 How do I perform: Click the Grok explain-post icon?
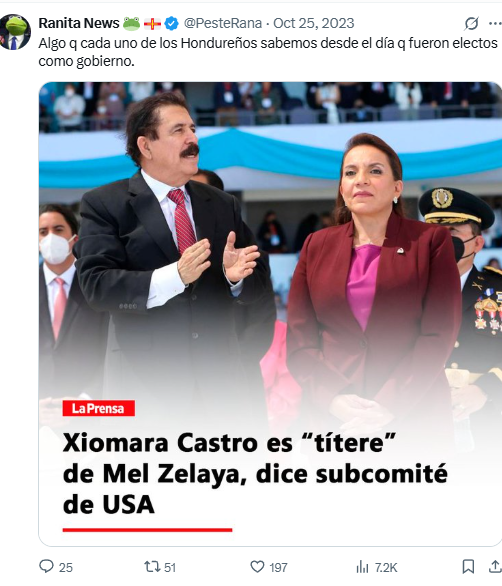tap(471, 24)
